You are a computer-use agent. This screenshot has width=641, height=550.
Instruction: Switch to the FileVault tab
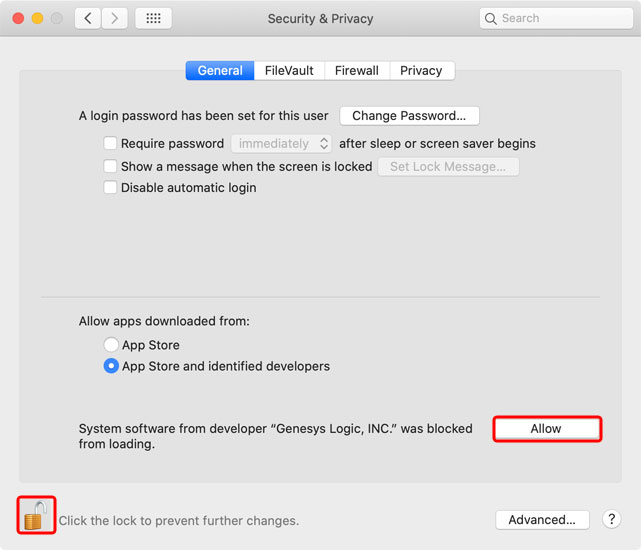(289, 71)
